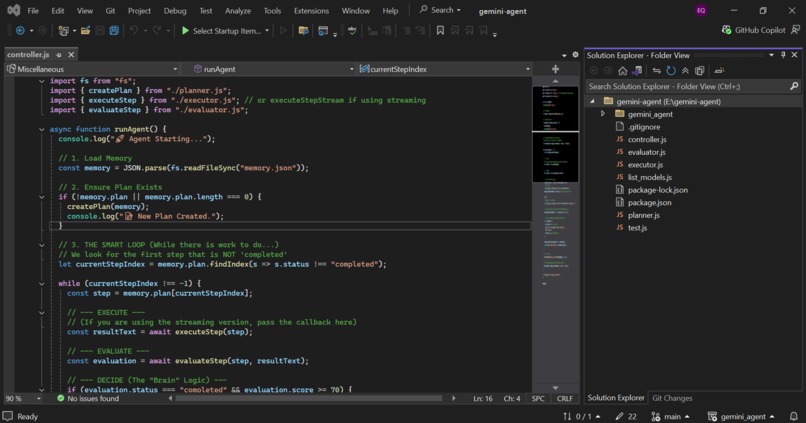The width and height of the screenshot is (806, 423).
Task: Split the editor with the plus icon
Action: tap(555, 69)
